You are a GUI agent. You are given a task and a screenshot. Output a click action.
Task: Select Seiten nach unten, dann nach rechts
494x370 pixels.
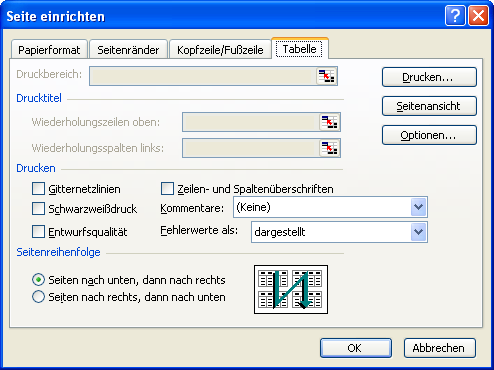(38, 280)
